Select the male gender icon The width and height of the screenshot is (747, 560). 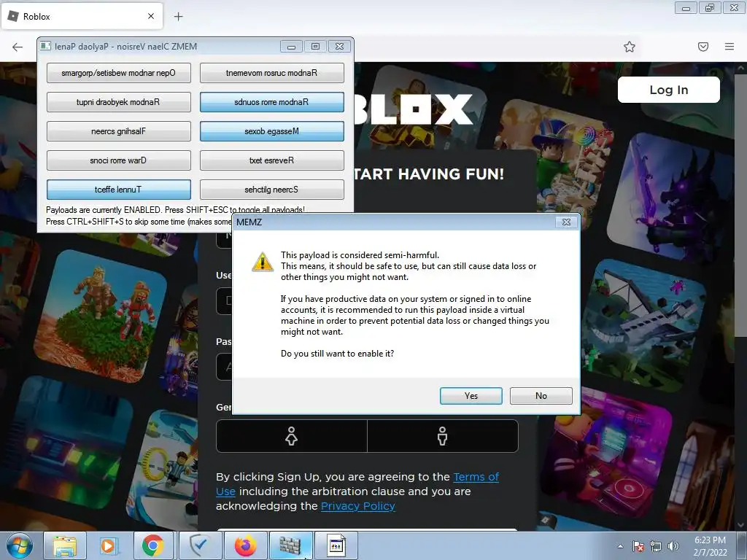click(443, 436)
